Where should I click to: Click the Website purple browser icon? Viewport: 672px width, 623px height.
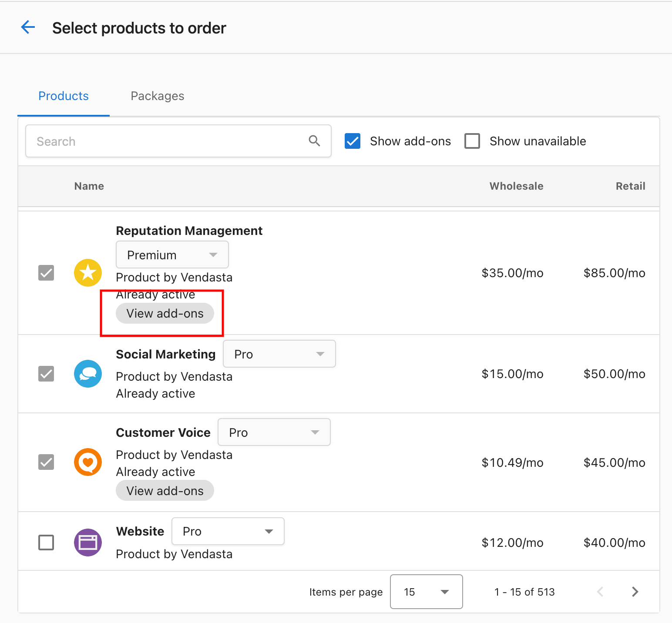[x=88, y=543]
